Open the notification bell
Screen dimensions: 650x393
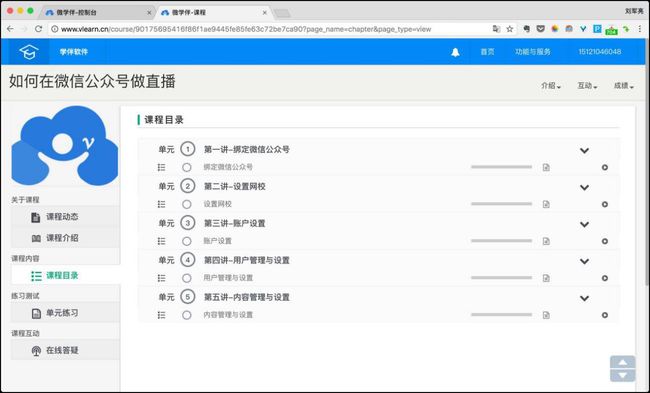tap(455, 52)
